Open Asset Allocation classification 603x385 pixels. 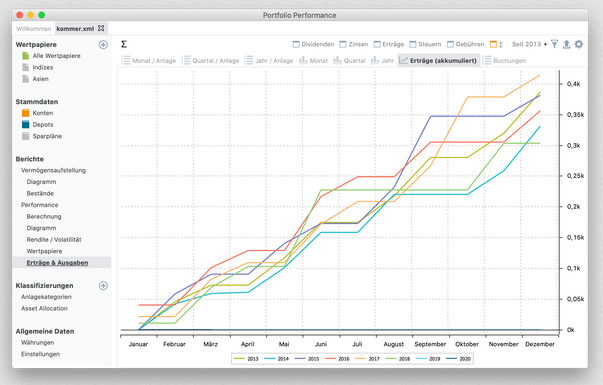click(44, 308)
